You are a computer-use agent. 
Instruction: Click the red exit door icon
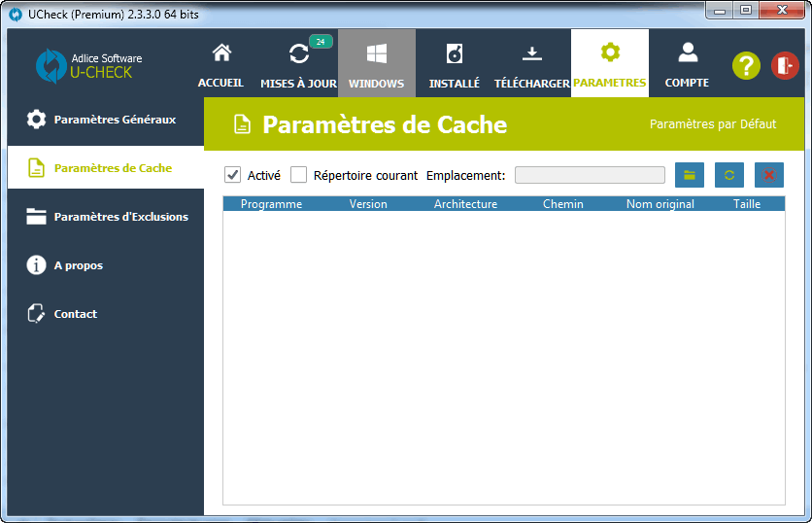784,65
